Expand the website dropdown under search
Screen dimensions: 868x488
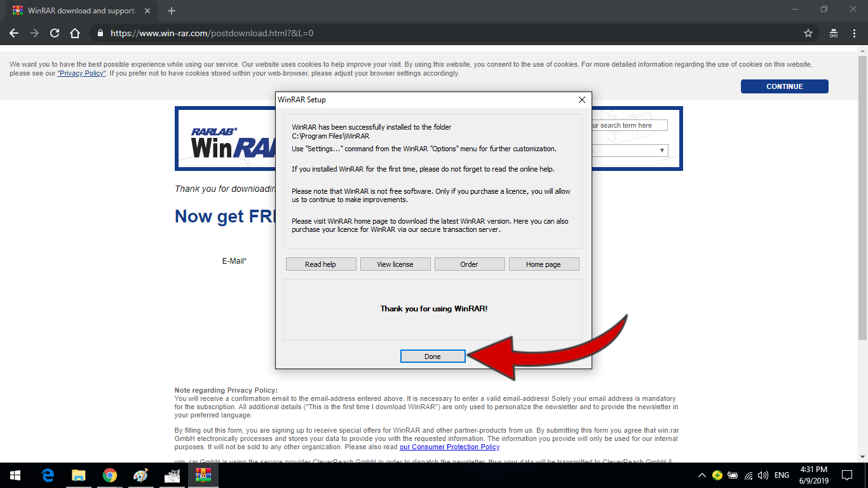(662, 151)
